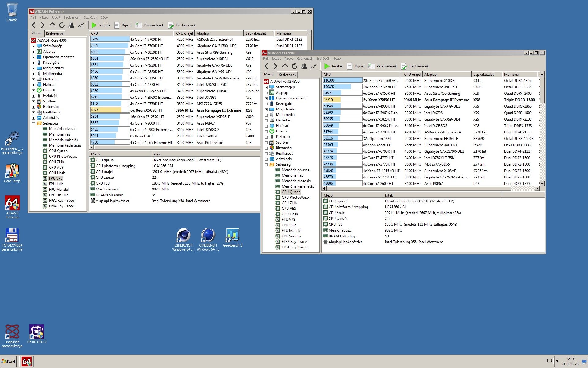
Task: Collapse Sebesség node in front window tree
Action: pos(266,165)
